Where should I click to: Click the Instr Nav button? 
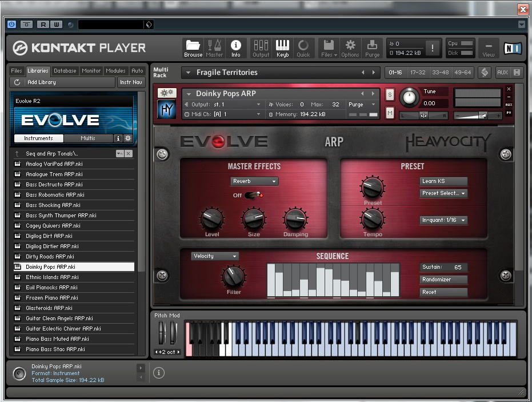[131, 82]
